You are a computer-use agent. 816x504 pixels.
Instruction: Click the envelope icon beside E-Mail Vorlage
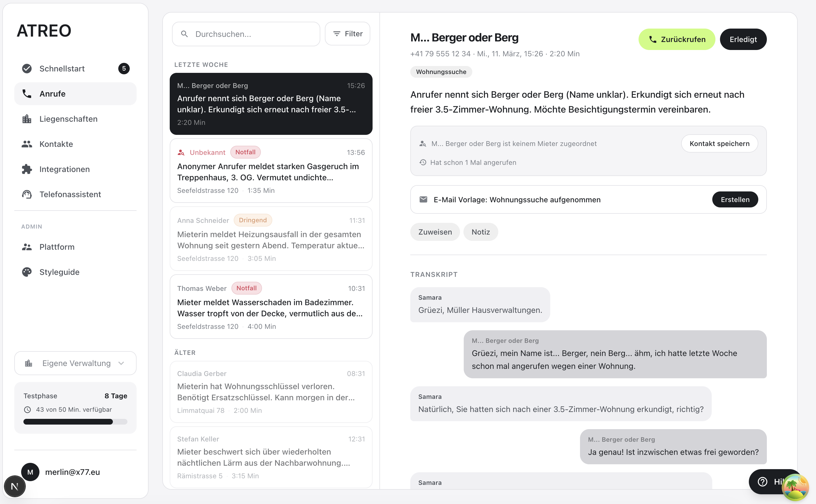pyautogui.click(x=423, y=199)
